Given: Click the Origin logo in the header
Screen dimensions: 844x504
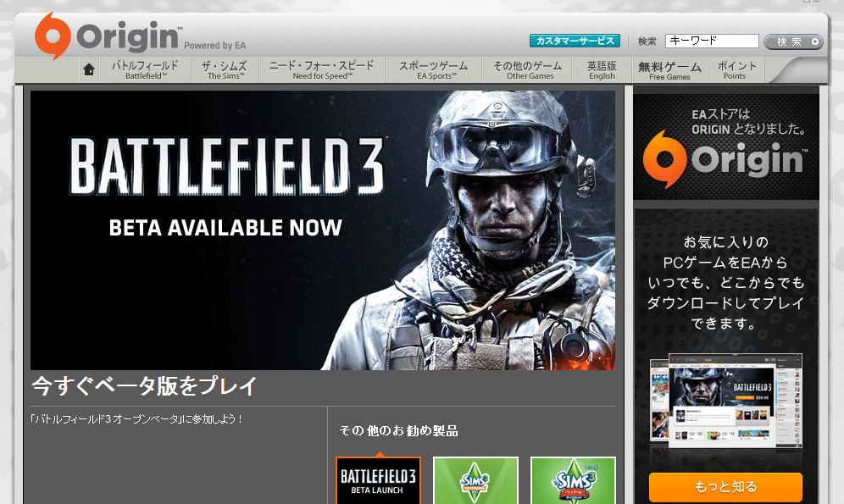Looking at the screenshot, I should [x=107, y=36].
